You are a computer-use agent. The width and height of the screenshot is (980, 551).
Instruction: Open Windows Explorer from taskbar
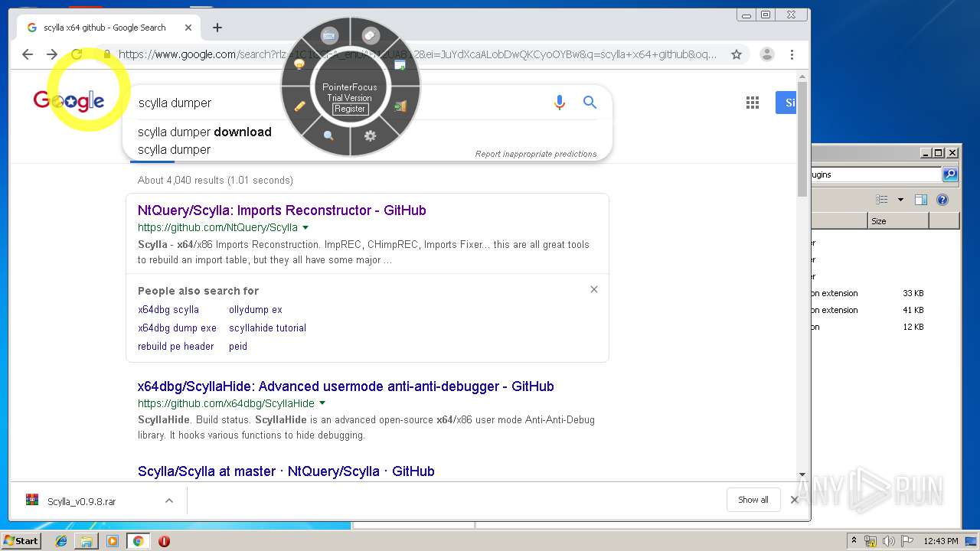point(87,541)
